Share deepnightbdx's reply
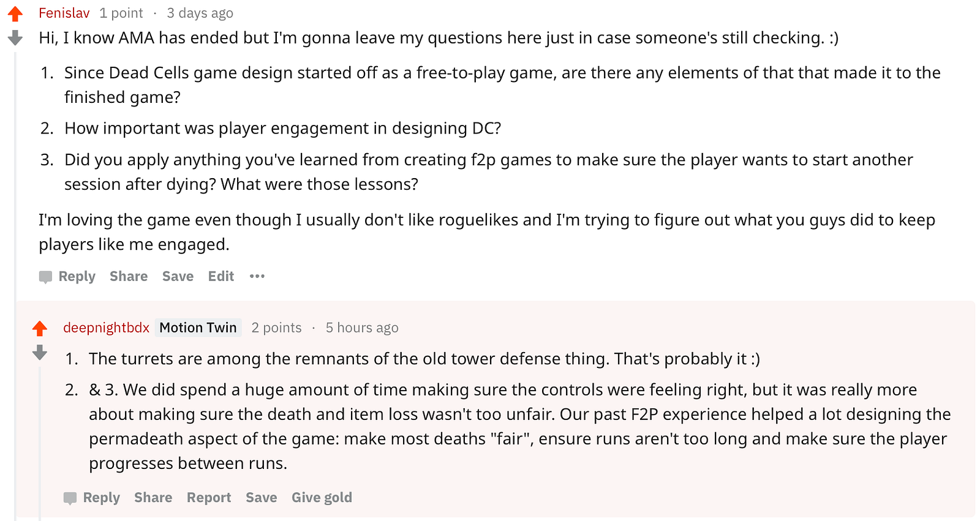980x521 pixels. click(153, 497)
